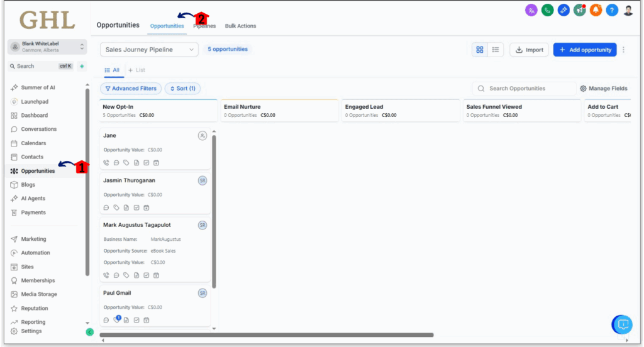
Task: Open Payments in the sidebar
Action: (x=33, y=212)
